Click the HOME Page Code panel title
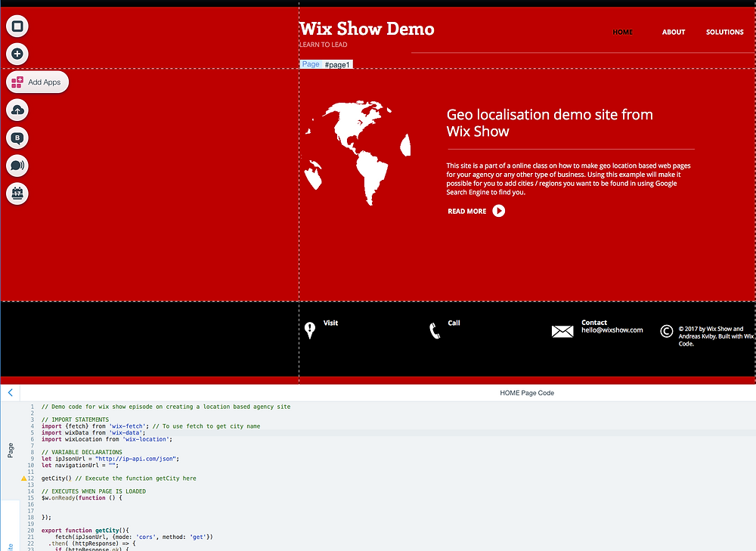This screenshot has height=551, width=756. coord(526,393)
